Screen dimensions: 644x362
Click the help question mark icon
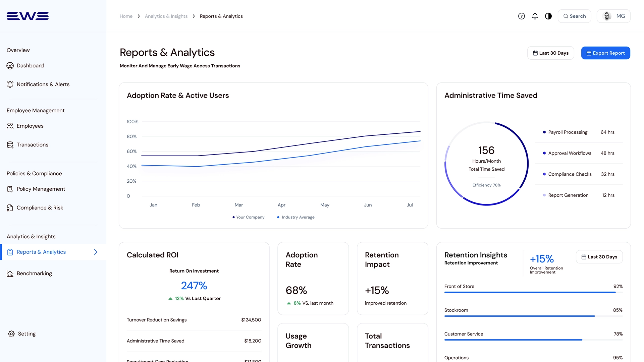coord(521,16)
